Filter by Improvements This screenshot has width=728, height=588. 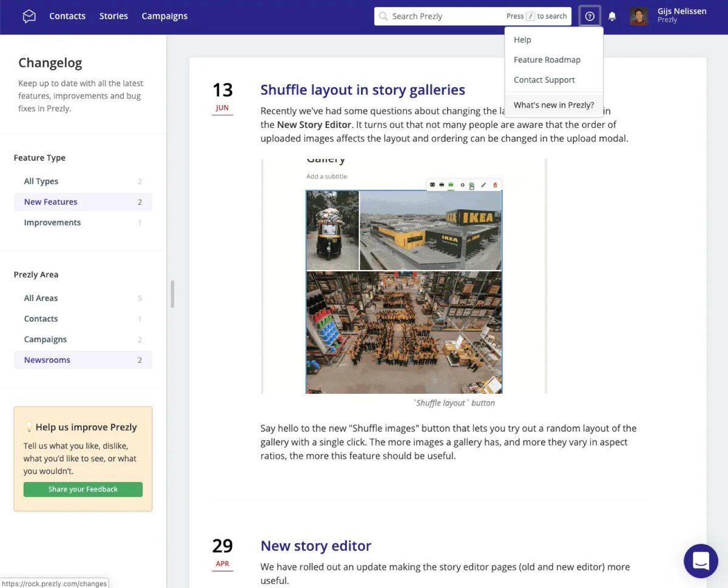83,223
